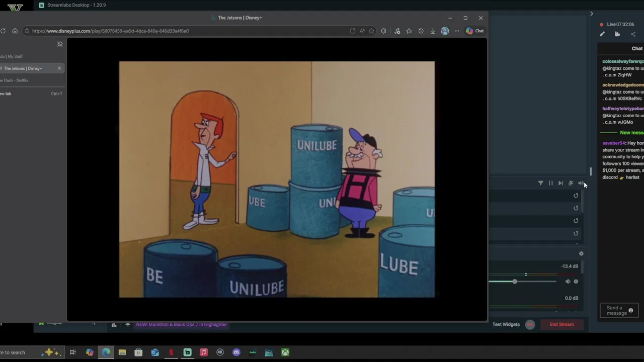The image size is (644, 362).
Task: Open a new tab in vertical tabs
Action: [x=31, y=94]
